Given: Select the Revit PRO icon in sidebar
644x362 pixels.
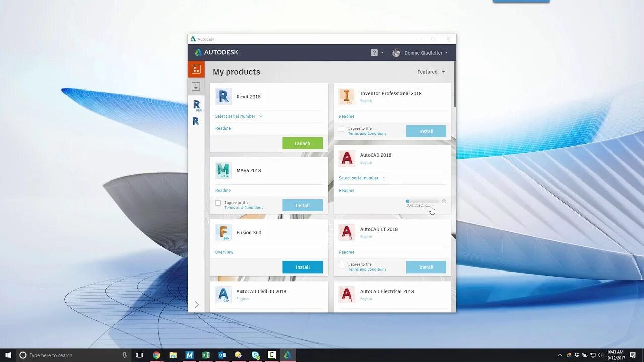Looking at the screenshot, I should [x=197, y=105].
